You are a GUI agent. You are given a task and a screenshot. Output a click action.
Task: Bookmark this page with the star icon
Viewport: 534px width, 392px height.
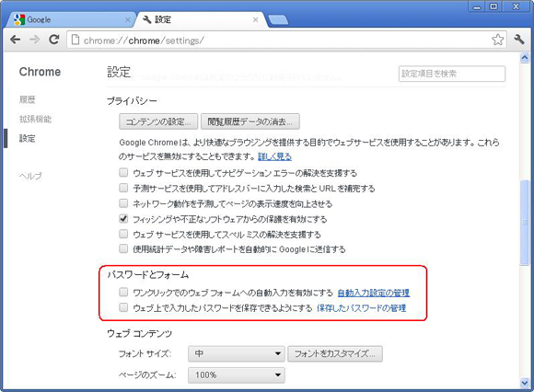click(497, 40)
